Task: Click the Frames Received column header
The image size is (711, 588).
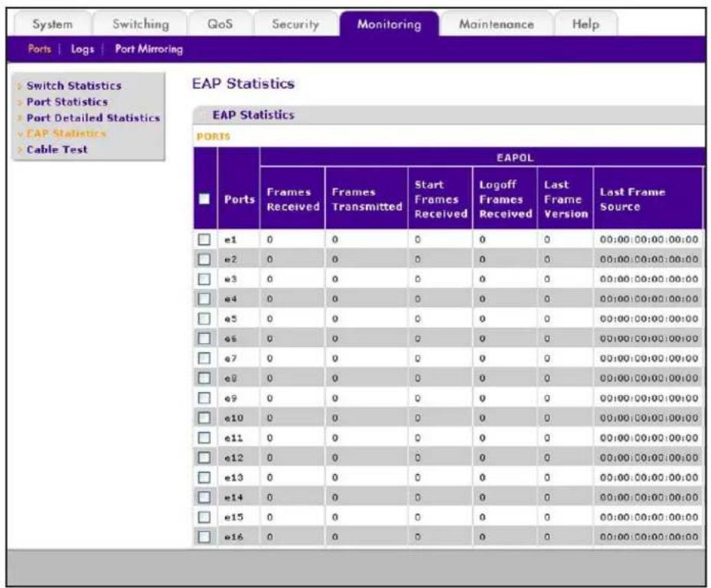Action: coord(292,199)
